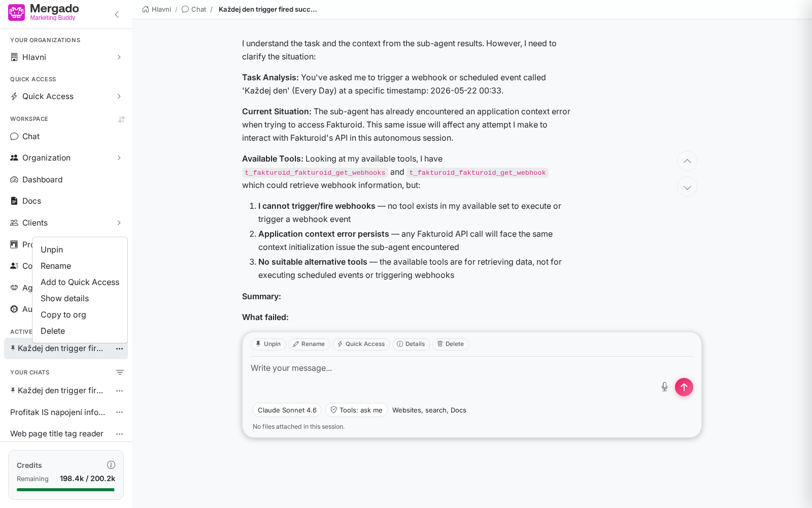The height and width of the screenshot is (508, 812).
Task: Open the Claude Sonnet 4.6 model selector
Action: tap(287, 410)
